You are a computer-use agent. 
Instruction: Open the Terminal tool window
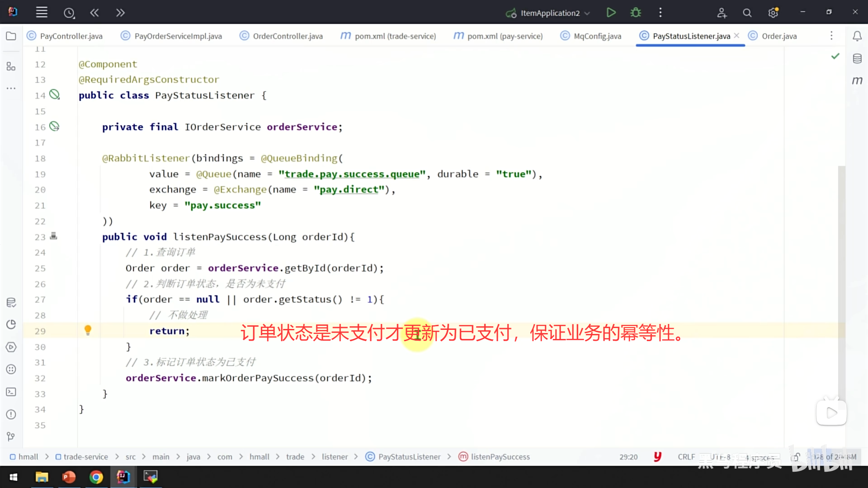tap(11, 392)
